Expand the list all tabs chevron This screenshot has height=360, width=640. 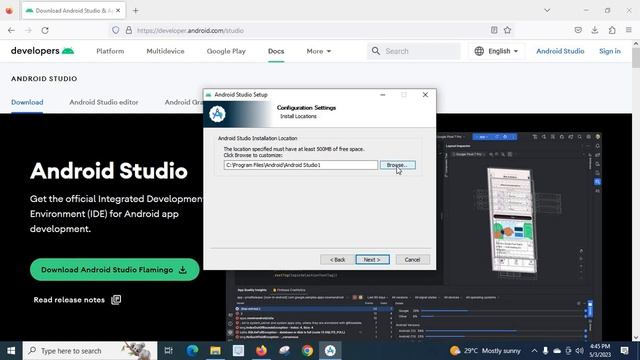point(547,11)
